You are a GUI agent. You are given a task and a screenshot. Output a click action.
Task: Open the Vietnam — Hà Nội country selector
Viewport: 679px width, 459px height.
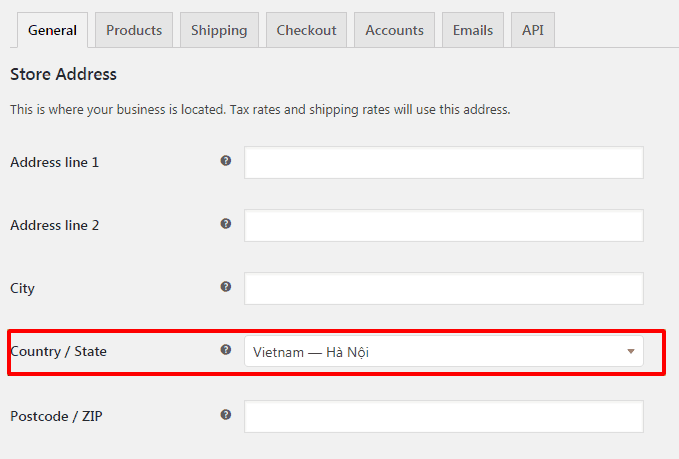[443, 352]
